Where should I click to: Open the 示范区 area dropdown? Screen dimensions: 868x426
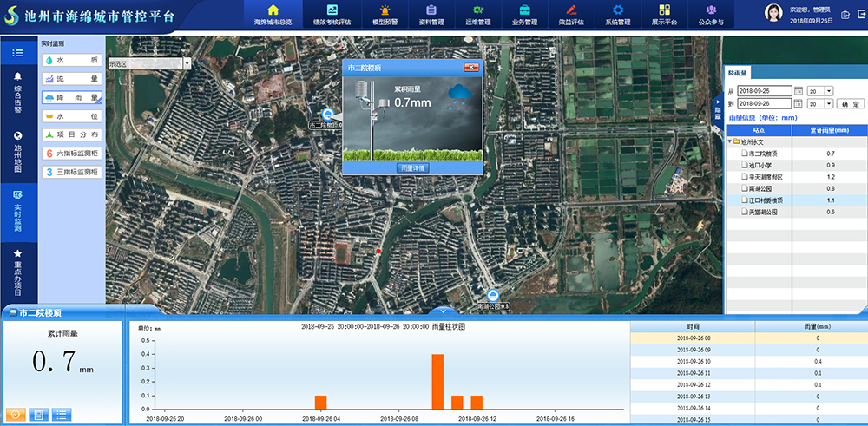[187, 63]
